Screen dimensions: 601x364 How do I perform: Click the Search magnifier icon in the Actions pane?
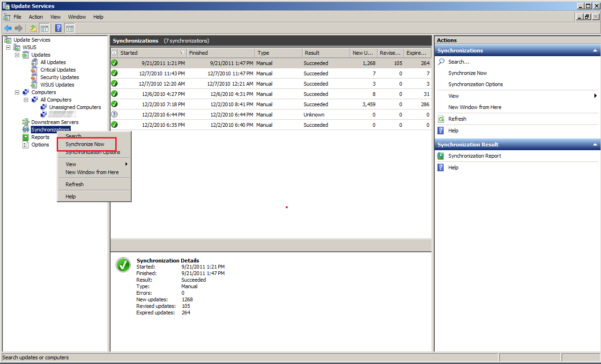pos(440,61)
